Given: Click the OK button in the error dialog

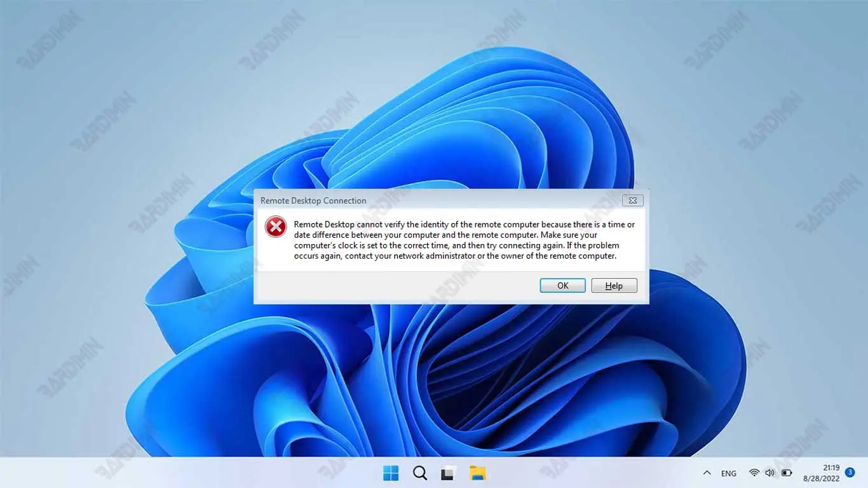Looking at the screenshot, I should click(562, 286).
